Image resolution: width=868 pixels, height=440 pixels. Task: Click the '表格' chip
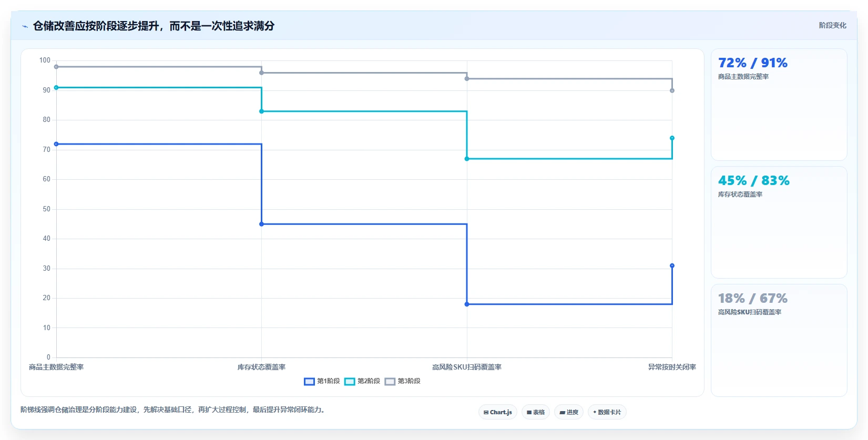click(536, 412)
